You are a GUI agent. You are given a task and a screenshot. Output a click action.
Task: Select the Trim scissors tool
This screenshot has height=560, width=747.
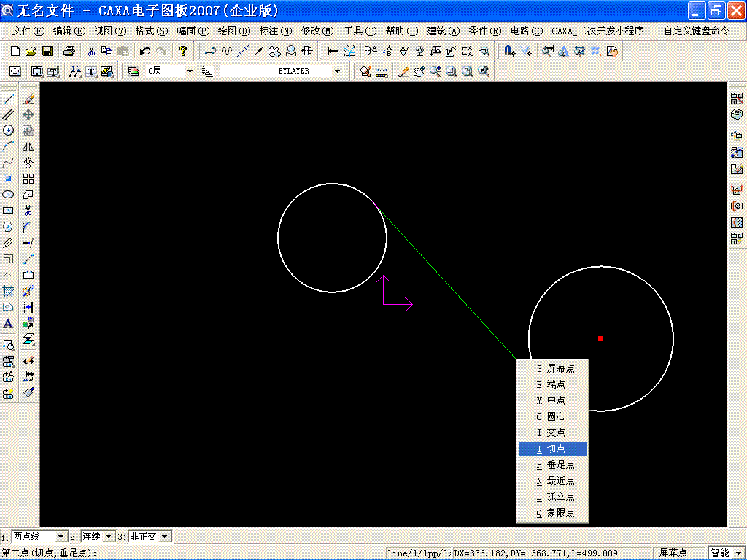(x=28, y=211)
